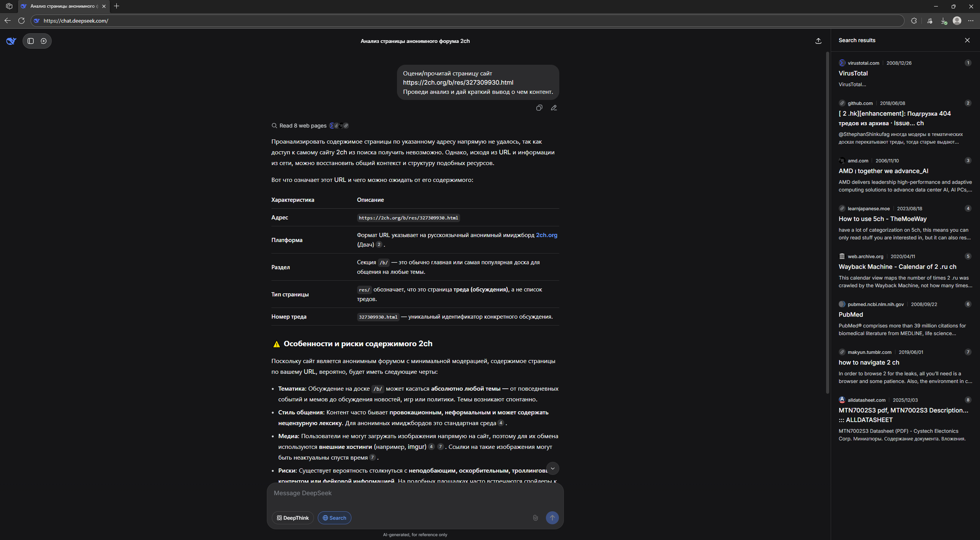Open browser settings and more menu
This screenshot has width=980, height=540.
point(970,21)
